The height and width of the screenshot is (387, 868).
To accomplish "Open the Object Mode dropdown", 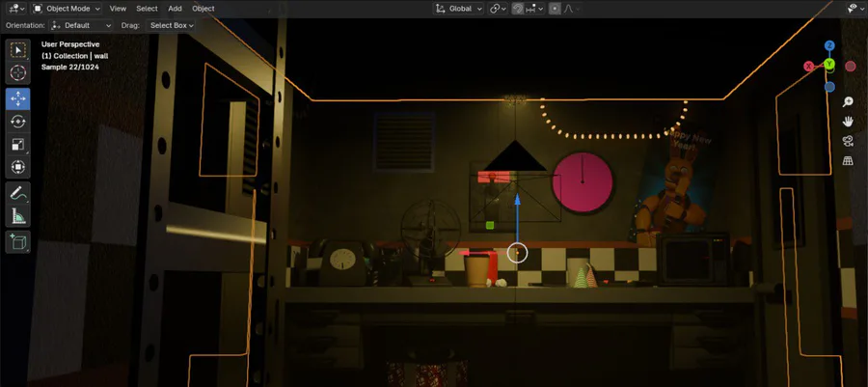I will click(x=67, y=9).
